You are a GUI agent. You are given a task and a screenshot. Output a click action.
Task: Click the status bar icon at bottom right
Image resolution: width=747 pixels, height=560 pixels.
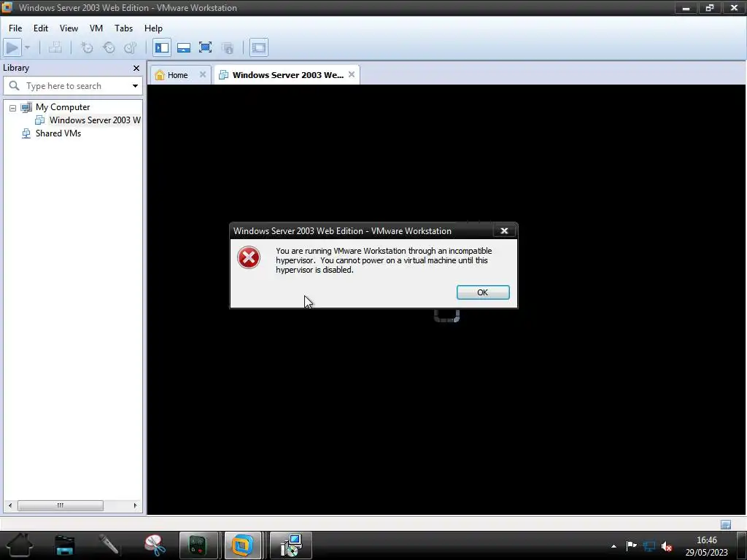pos(726,525)
